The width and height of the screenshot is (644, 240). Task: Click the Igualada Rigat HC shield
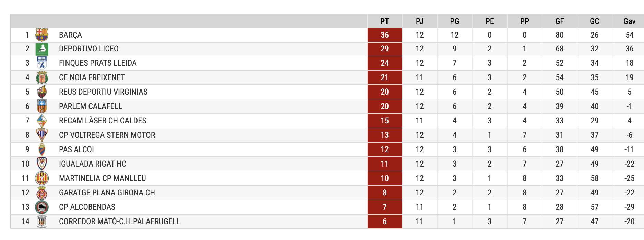pos(42,164)
